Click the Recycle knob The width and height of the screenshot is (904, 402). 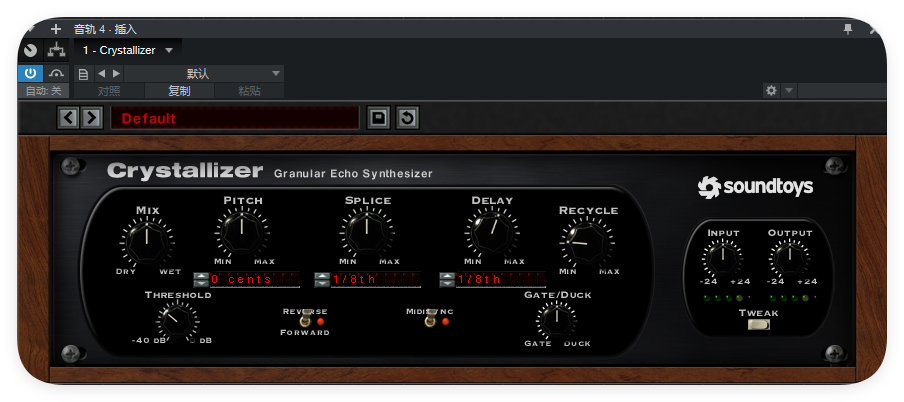586,242
